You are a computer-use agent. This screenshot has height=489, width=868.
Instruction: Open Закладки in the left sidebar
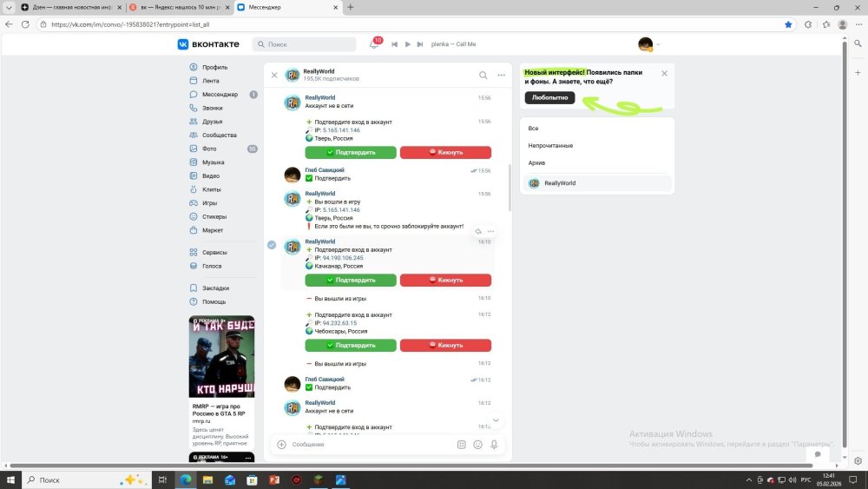215,288
